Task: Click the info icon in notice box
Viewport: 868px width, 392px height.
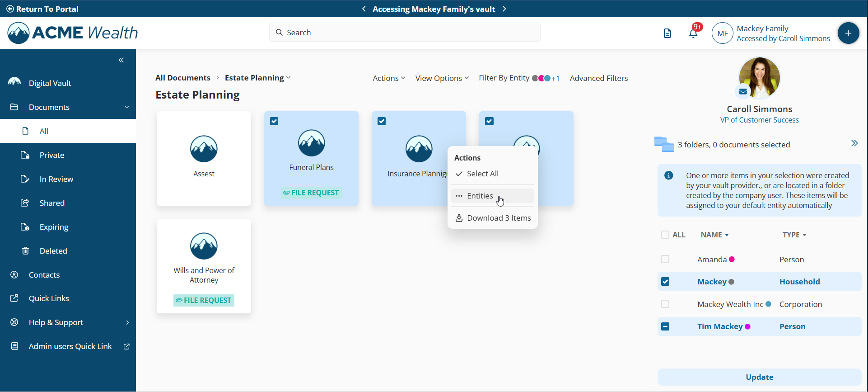Action: [669, 175]
